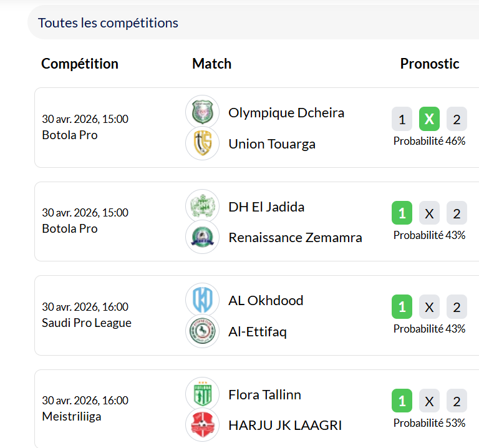The width and height of the screenshot is (479, 448).
Task: Open the Saudi Pro League match row
Action: pos(87,323)
